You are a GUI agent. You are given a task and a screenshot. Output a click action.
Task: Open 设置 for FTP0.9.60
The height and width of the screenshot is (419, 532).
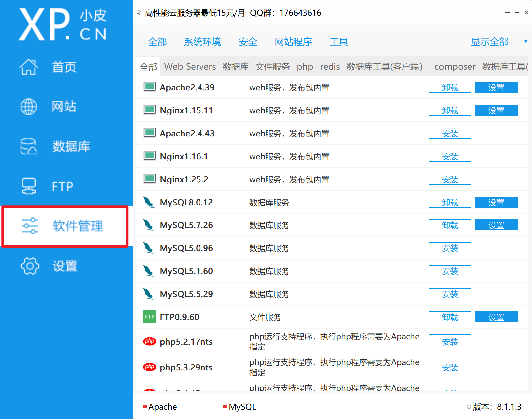tap(496, 317)
